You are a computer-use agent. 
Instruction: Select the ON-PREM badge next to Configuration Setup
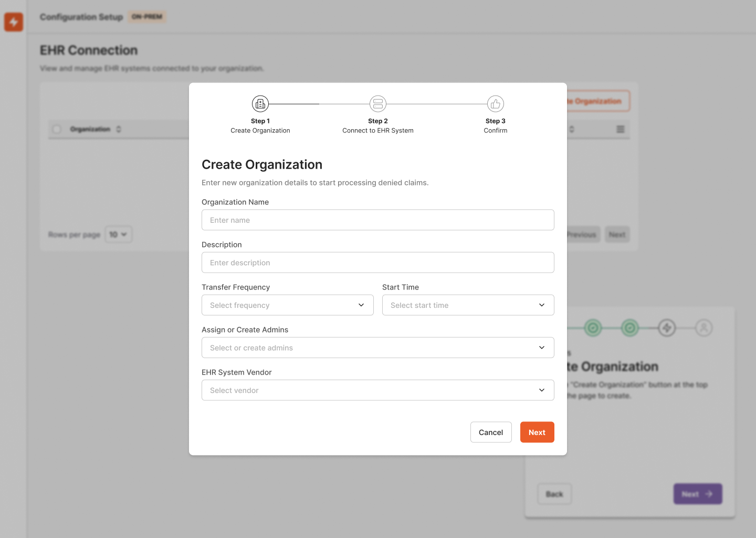[146, 16]
